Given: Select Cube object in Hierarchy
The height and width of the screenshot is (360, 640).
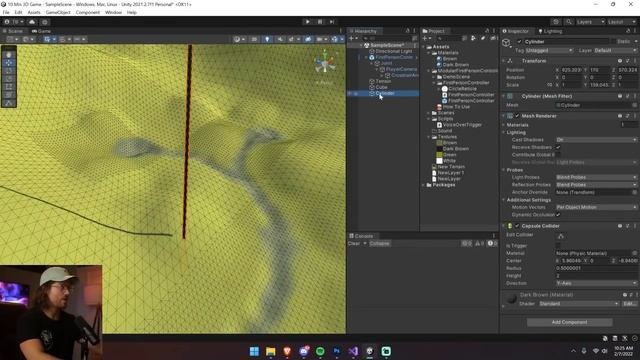Looking at the screenshot, I should pos(381,87).
